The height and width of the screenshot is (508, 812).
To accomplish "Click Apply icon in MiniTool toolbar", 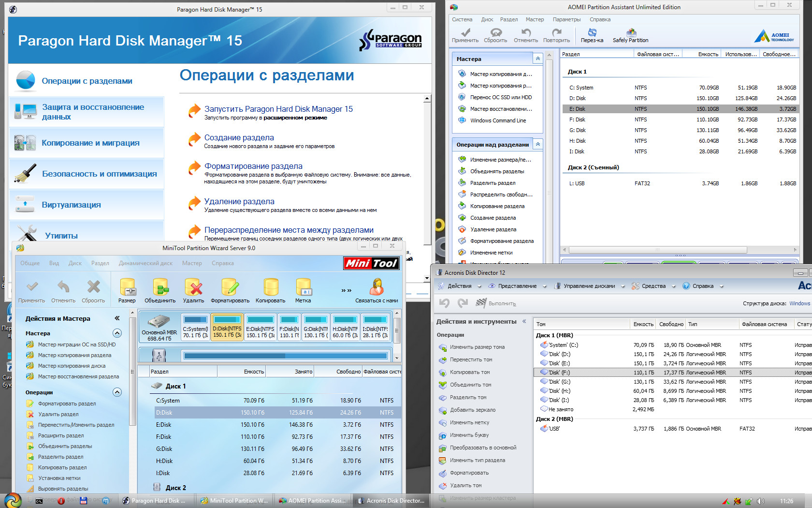I will [x=32, y=286].
